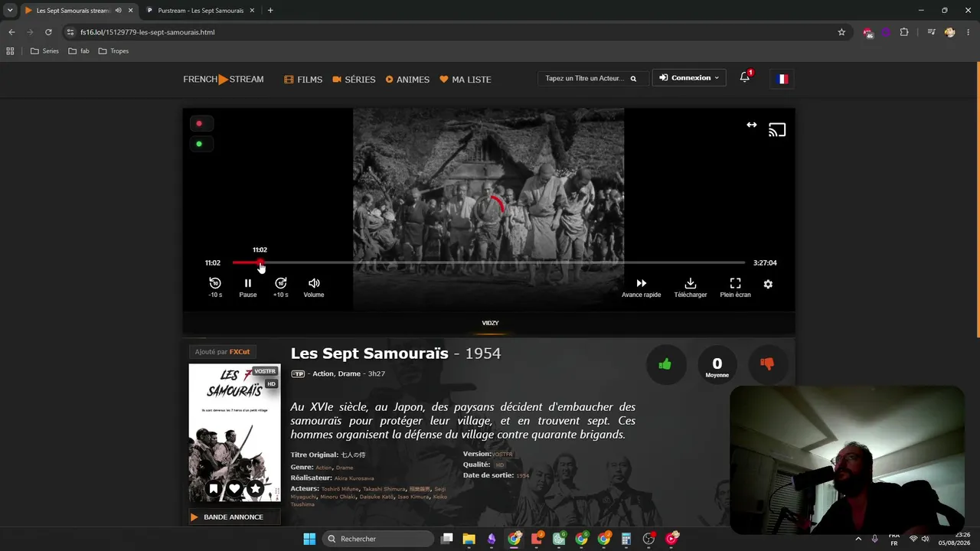The image size is (980, 551).
Task: Click the video progress bar midpoint
Action: click(488, 262)
